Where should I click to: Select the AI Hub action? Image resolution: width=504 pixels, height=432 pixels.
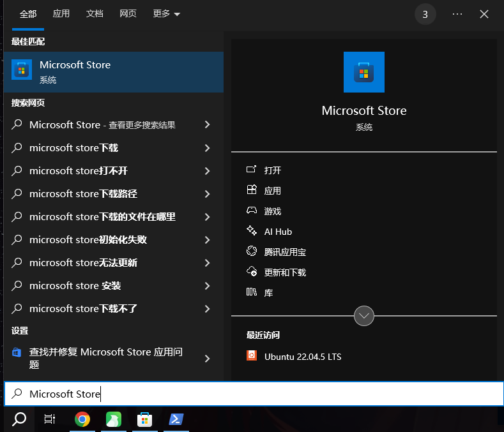(x=278, y=232)
